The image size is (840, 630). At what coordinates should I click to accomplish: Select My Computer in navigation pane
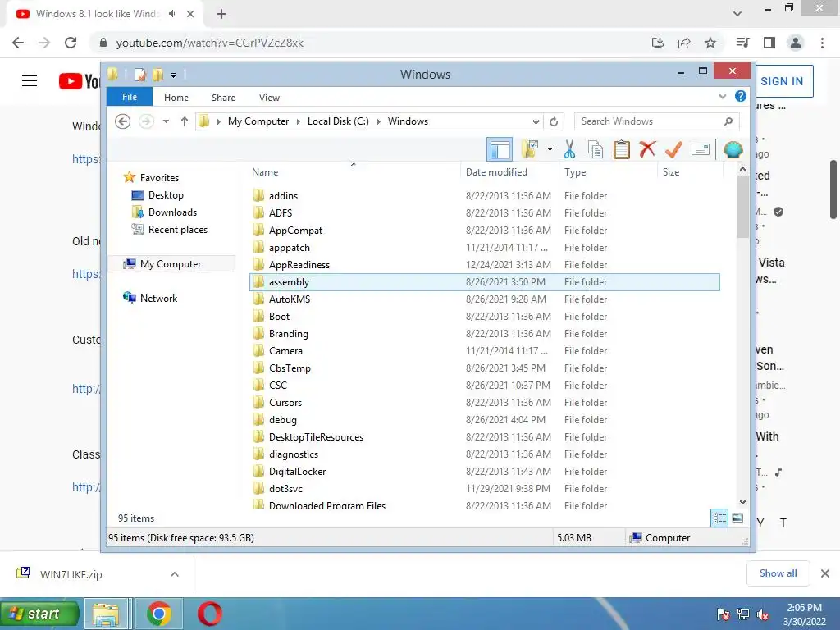(171, 264)
